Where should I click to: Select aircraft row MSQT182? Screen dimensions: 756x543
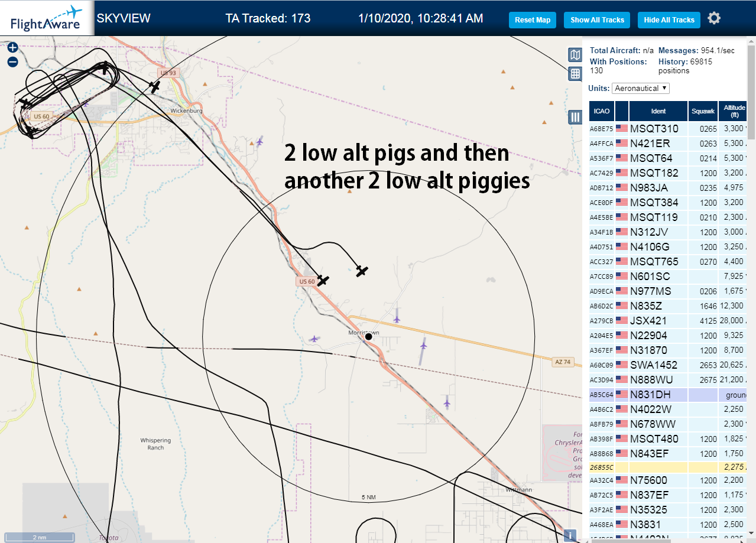668,173
